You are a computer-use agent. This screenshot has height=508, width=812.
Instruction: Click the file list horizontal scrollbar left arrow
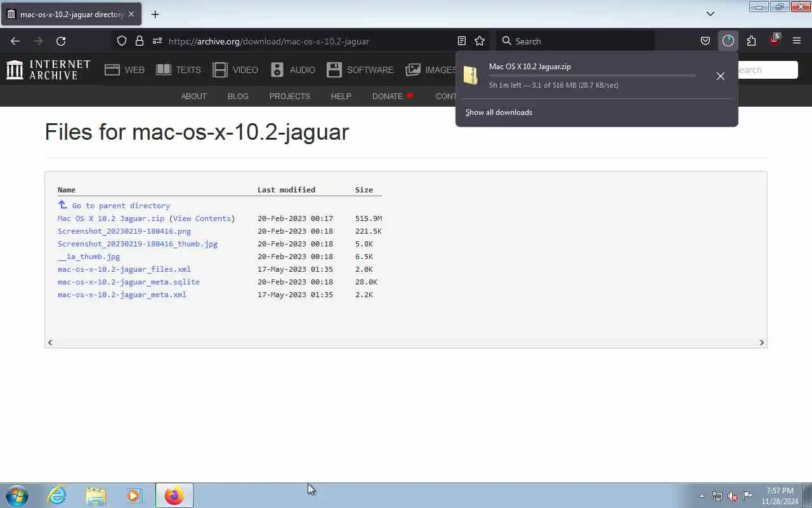coord(50,342)
